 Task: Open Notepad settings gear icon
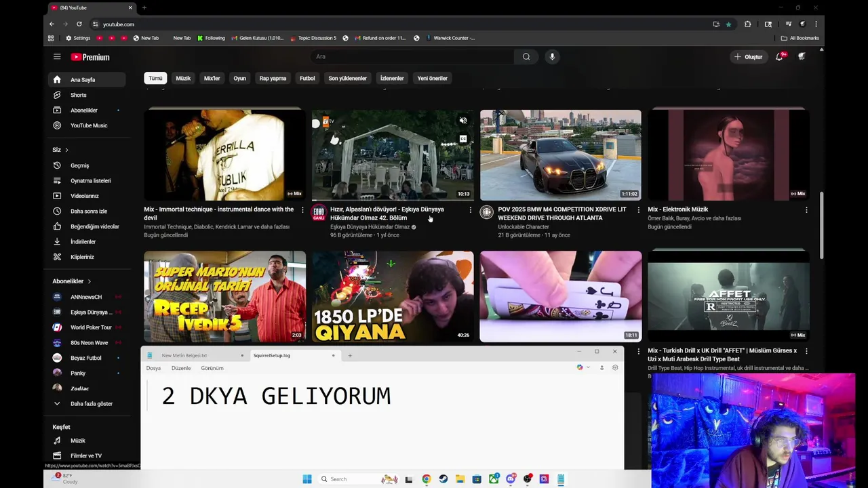click(615, 367)
